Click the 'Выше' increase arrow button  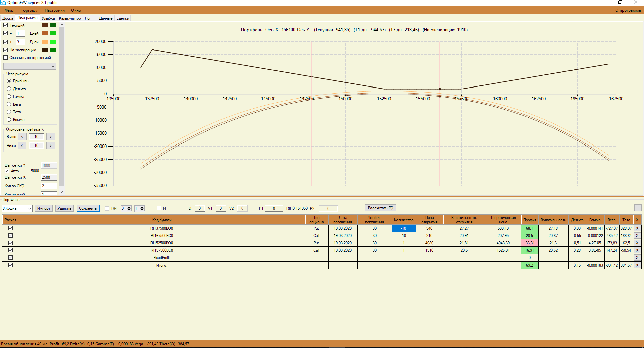pyautogui.click(x=51, y=137)
